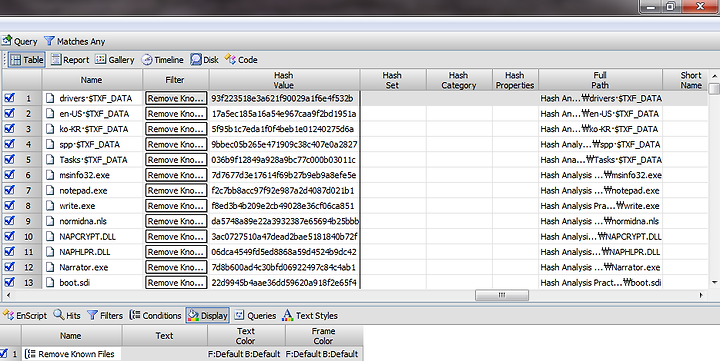Open the Query filter icon
The image size is (720, 361).
coord(6,41)
